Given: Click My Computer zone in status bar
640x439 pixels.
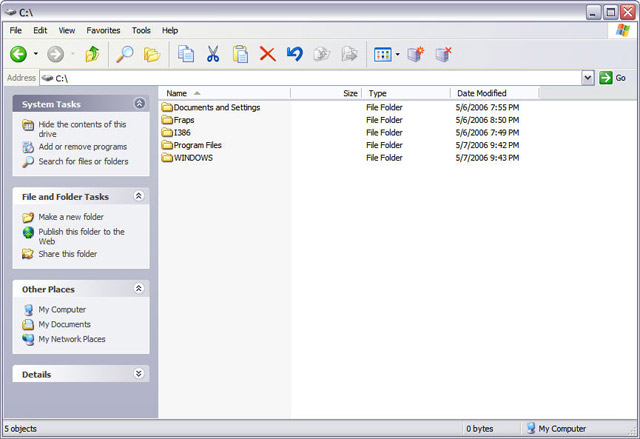Looking at the screenshot, I should coord(556,428).
